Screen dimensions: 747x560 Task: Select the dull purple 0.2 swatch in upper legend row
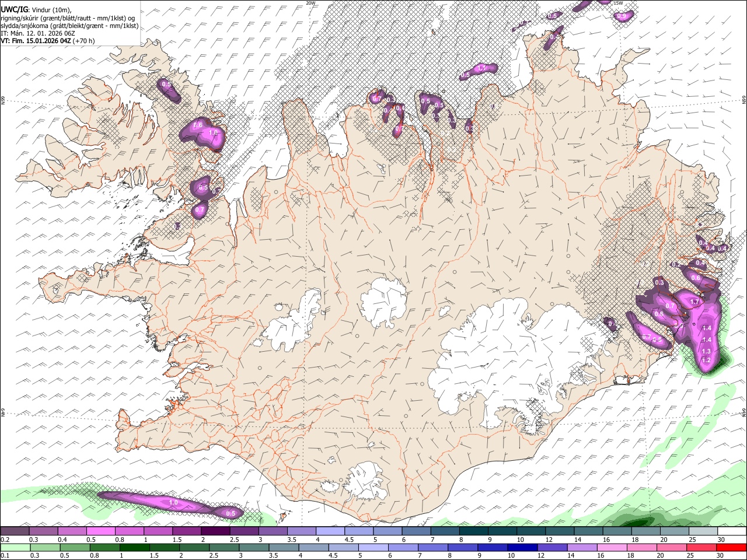[x=15, y=531]
